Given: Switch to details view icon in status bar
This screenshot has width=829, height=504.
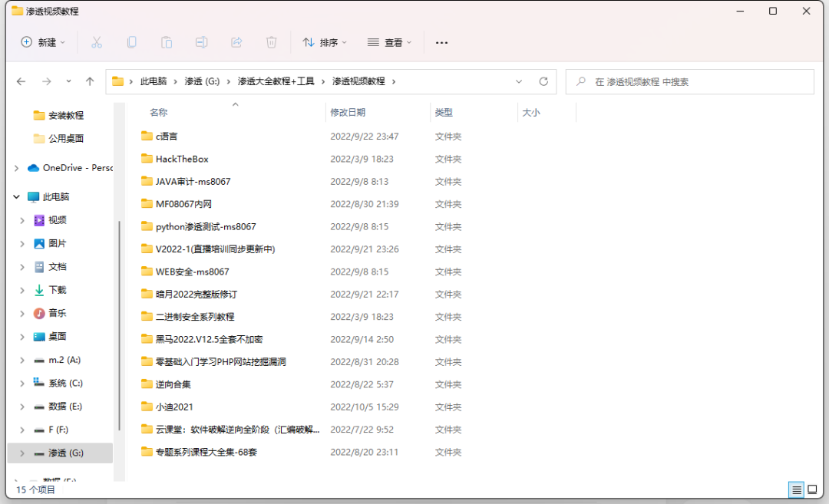Looking at the screenshot, I should point(796,489).
